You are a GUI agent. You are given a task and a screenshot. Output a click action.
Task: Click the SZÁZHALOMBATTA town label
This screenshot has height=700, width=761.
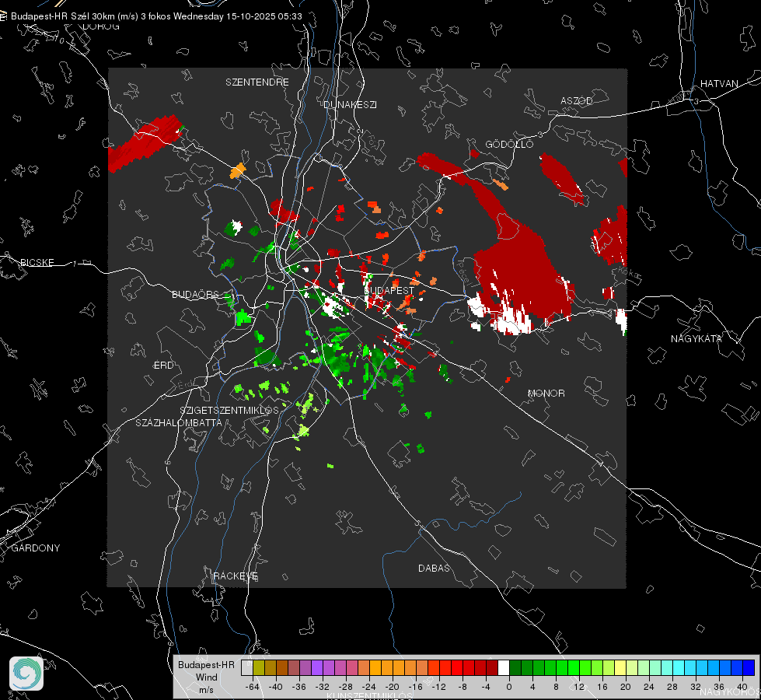pos(179,422)
